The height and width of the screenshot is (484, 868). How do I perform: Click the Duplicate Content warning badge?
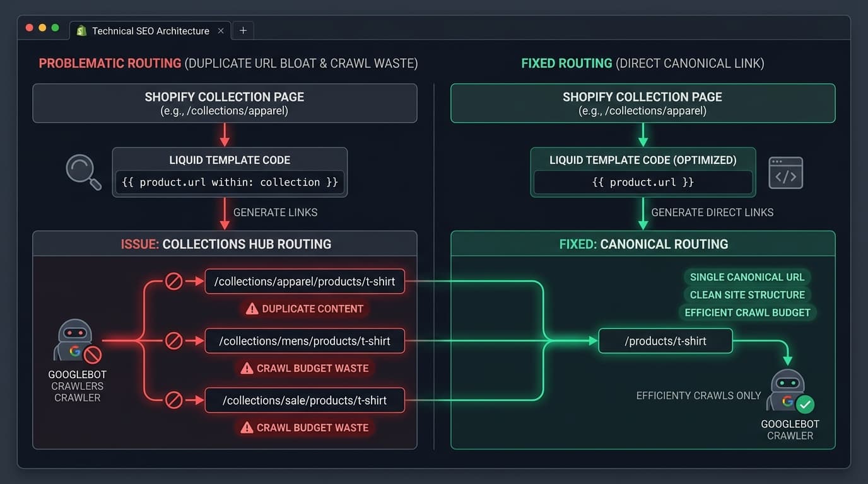[x=305, y=309]
